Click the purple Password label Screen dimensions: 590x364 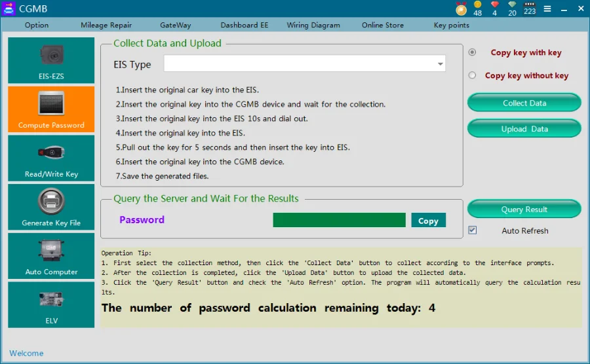142,220
